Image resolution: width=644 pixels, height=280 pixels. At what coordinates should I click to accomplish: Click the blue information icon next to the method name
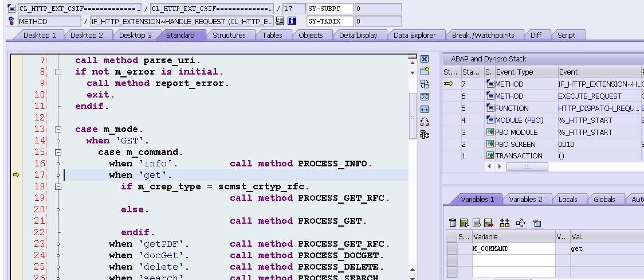tap(292, 21)
